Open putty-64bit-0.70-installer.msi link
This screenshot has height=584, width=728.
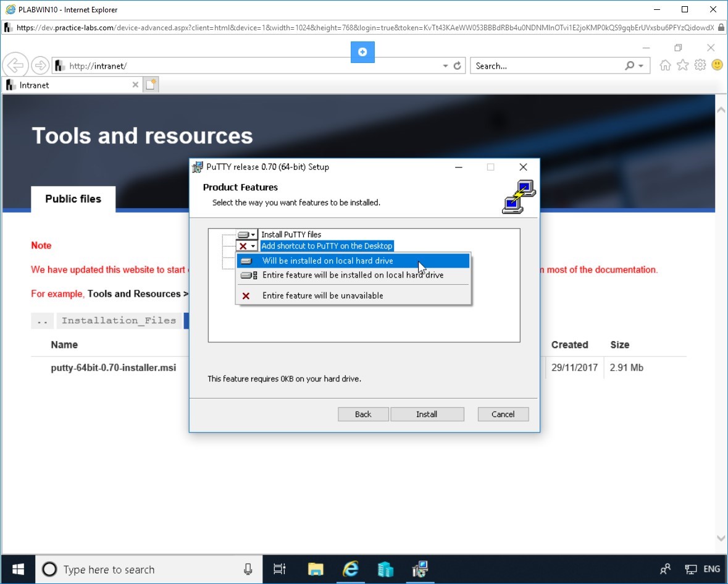pyautogui.click(x=113, y=368)
